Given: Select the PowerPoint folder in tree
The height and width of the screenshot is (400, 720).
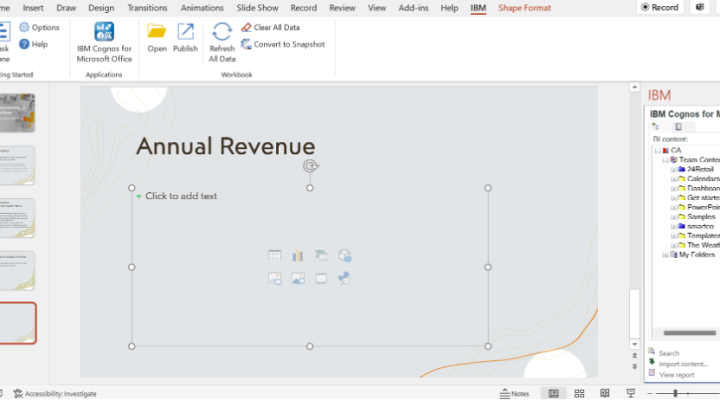Looking at the screenshot, I should point(703,207).
